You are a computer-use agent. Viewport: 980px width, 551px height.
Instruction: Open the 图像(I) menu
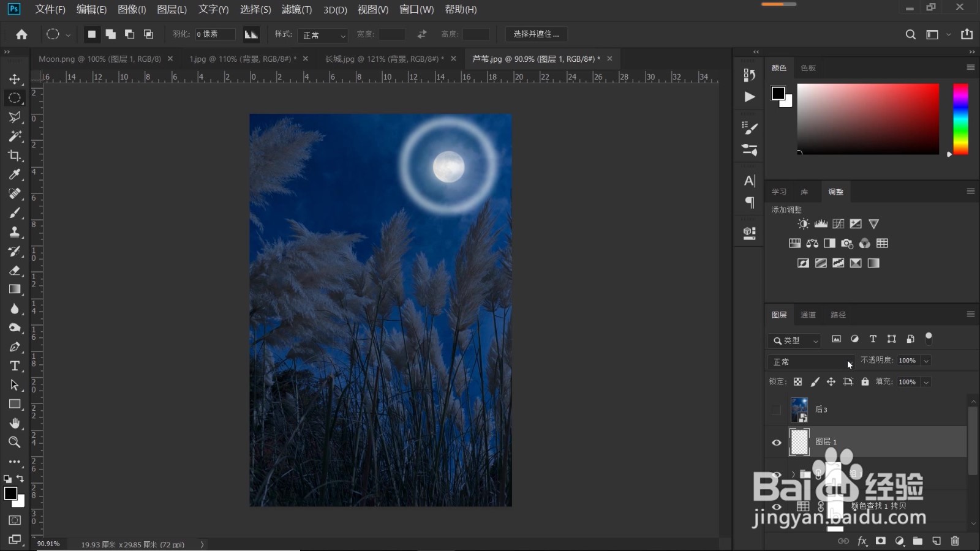pos(132,9)
